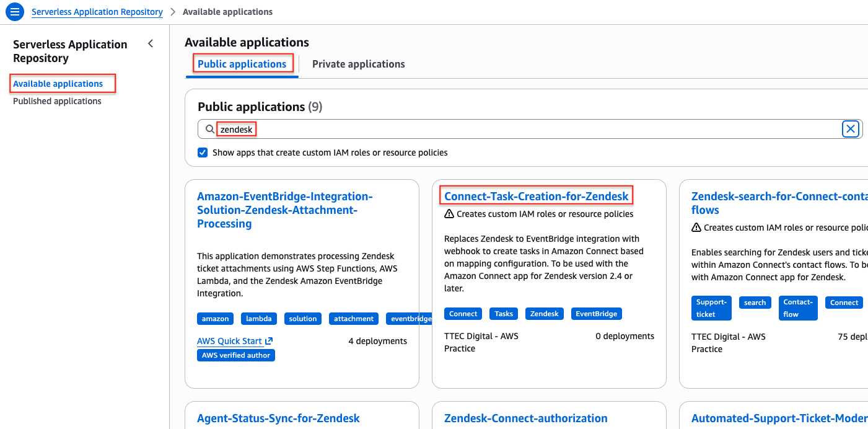Viewport: 868px width, 429px height.
Task: Open Connect-Task-Creation-for-Zendesk application
Action: 536,197
